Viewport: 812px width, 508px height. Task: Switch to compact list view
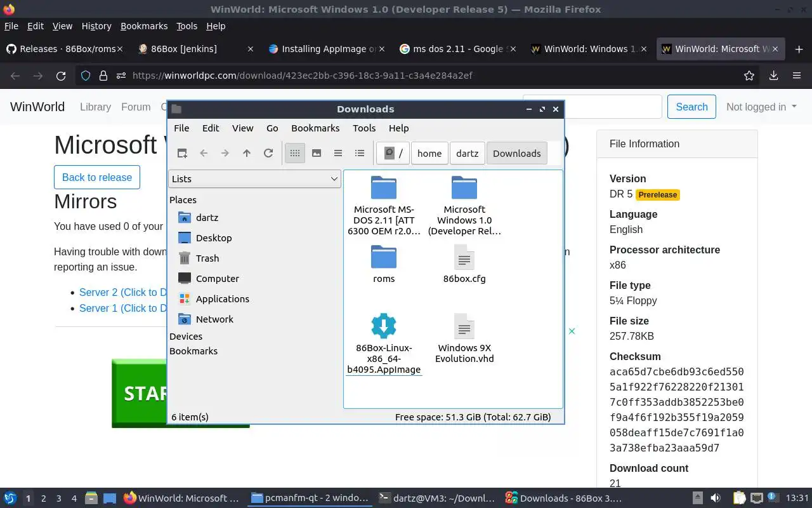(x=338, y=153)
